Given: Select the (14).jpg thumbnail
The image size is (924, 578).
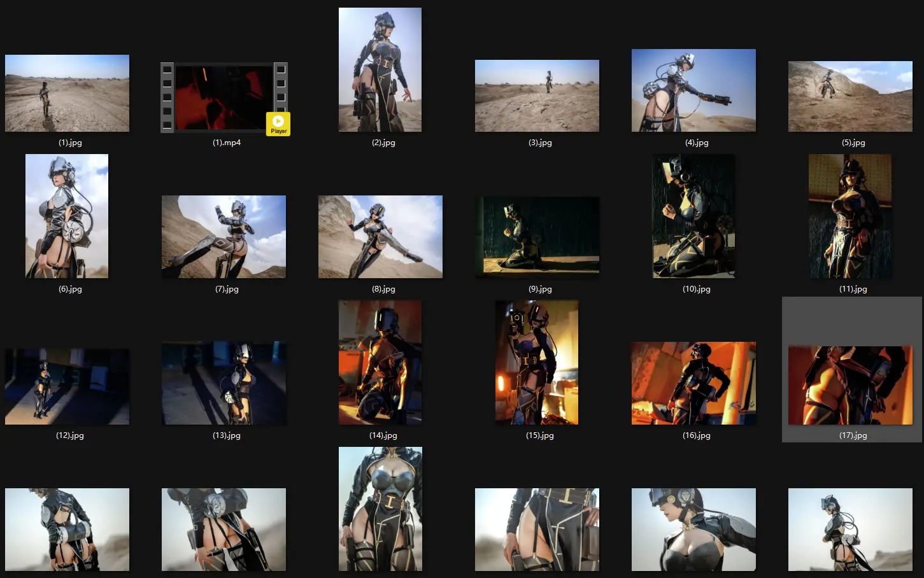Looking at the screenshot, I should (x=380, y=362).
